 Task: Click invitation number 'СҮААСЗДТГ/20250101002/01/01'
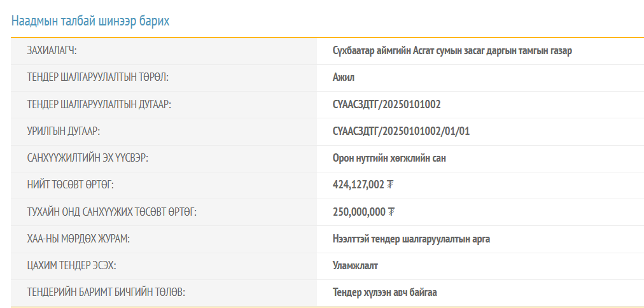click(x=401, y=132)
